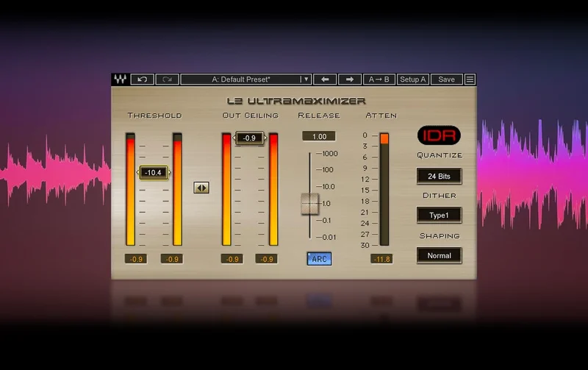Image resolution: width=588 pixels, height=370 pixels.
Task: Open the Default Preset dropdown
Action: click(x=245, y=79)
